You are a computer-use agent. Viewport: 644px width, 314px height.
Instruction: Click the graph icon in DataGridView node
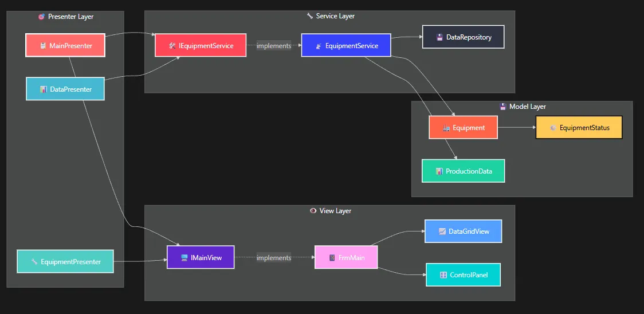[442, 231]
